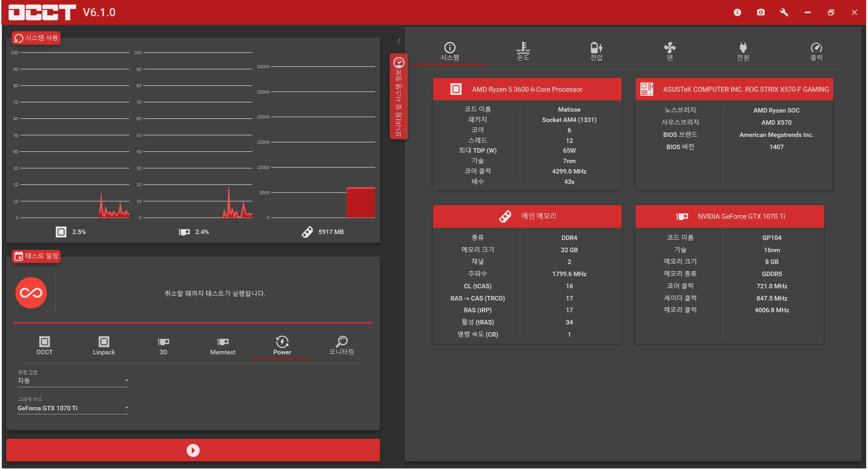Click the CPU chip icon in Ryzen header
The height and width of the screenshot is (470, 868).
point(456,89)
